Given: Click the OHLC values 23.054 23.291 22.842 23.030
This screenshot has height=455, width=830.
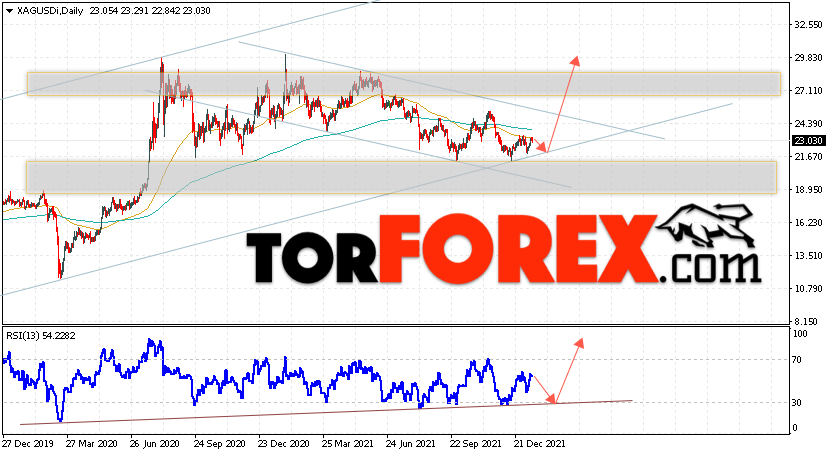Looking at the screenshot, I should 150,11.
